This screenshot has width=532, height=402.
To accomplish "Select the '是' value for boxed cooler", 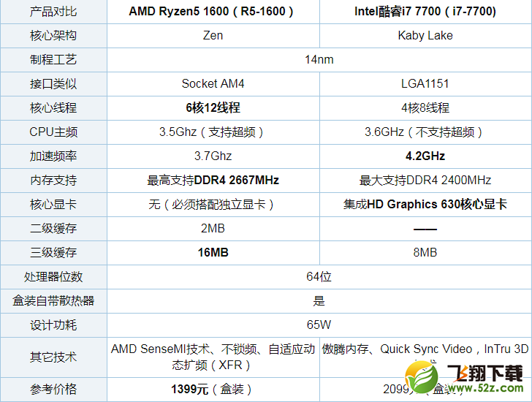I will tap(319, 301).
